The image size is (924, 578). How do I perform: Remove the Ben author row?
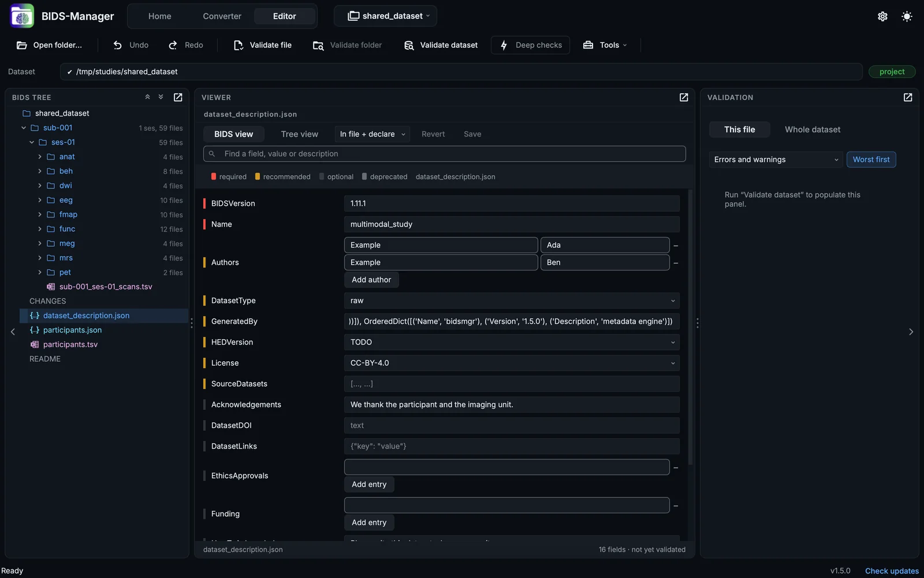click(676, 263)
